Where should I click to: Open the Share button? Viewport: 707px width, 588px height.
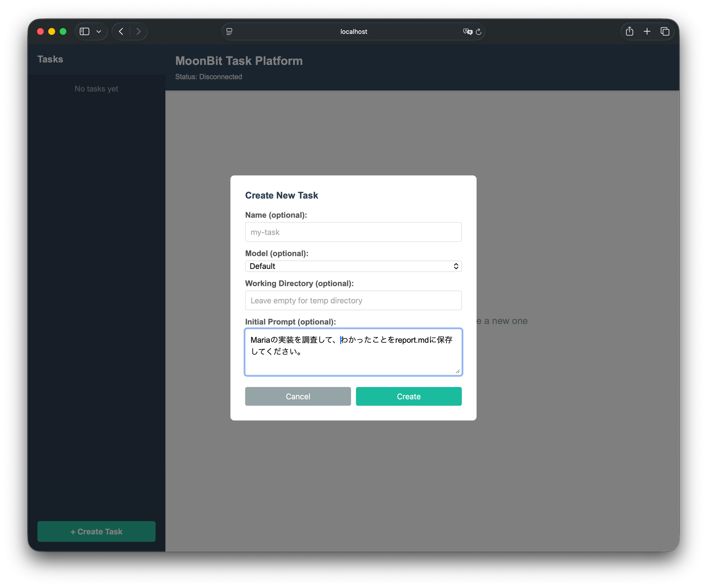pos(630,31)
